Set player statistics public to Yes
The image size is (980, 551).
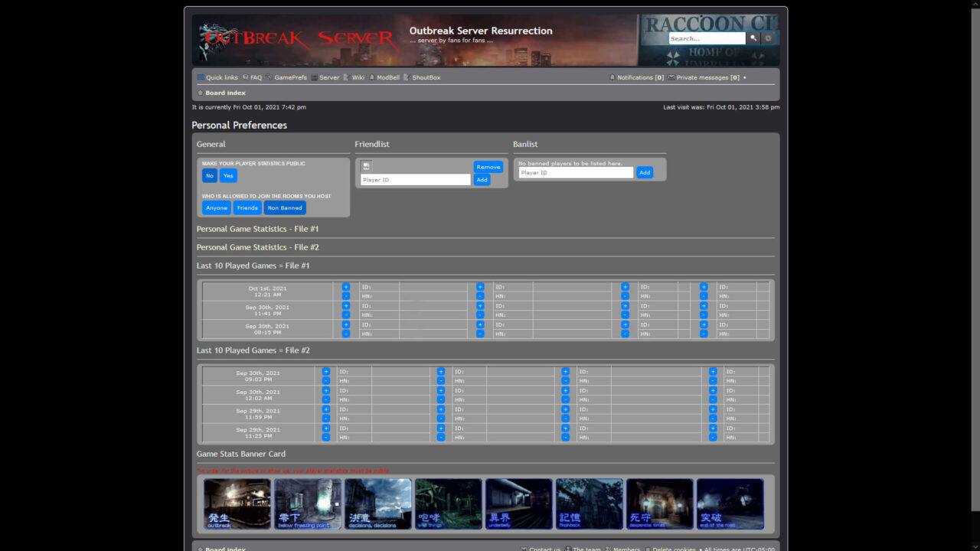(x=228, y=176)
